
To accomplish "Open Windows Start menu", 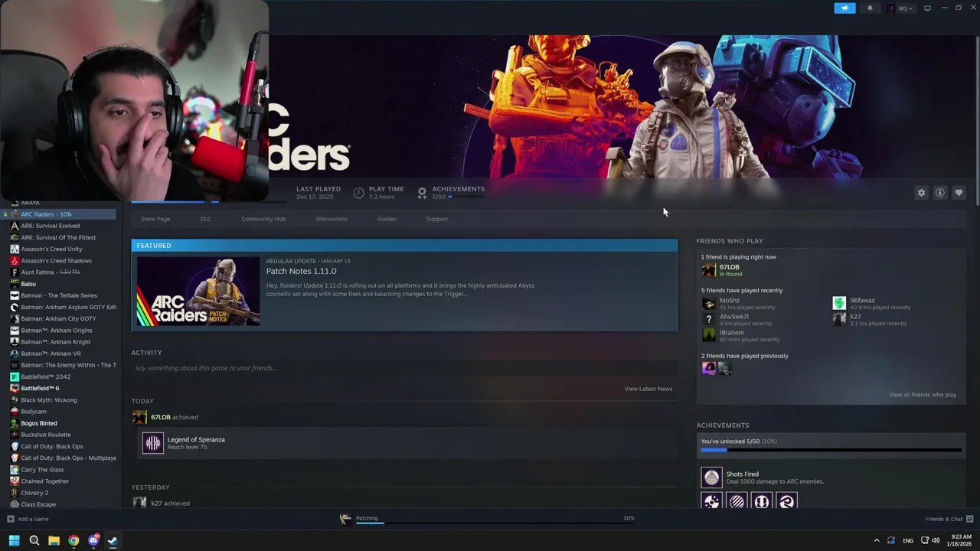I will (x=14, y=540).
